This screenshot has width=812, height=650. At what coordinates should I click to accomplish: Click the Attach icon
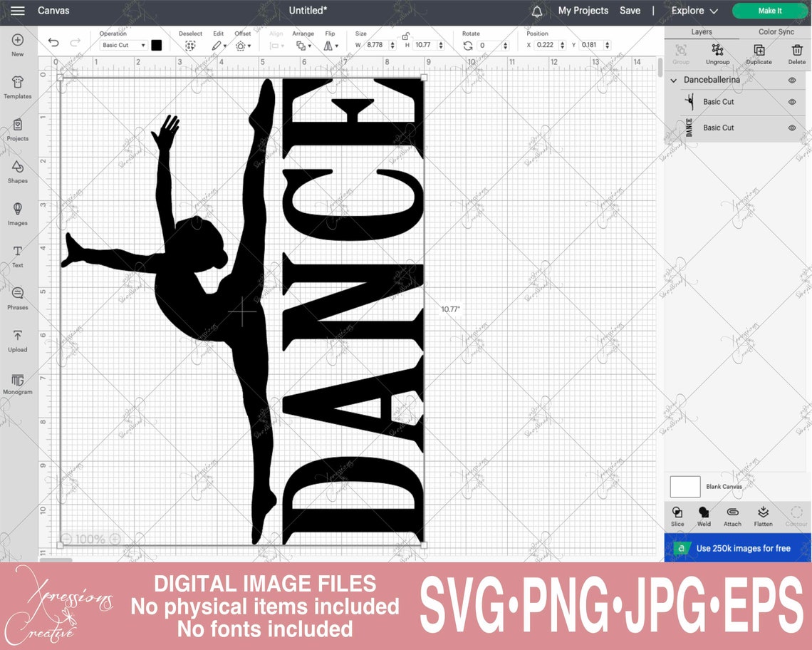[732, 515]
